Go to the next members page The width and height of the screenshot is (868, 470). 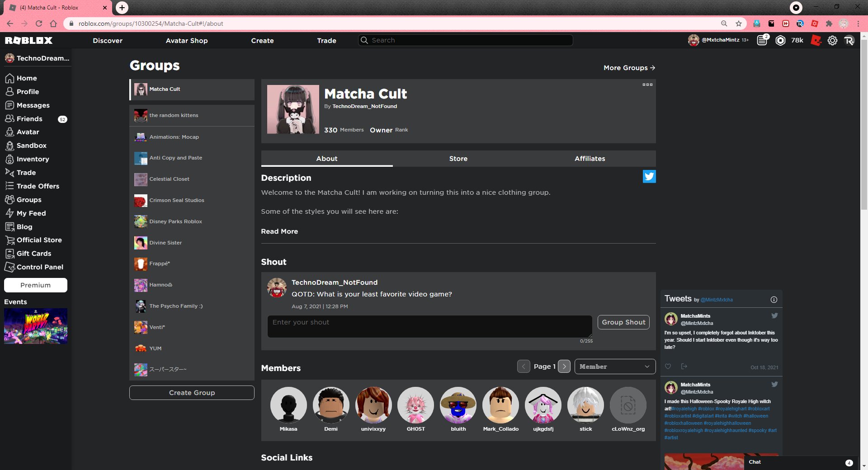point(564,367)
